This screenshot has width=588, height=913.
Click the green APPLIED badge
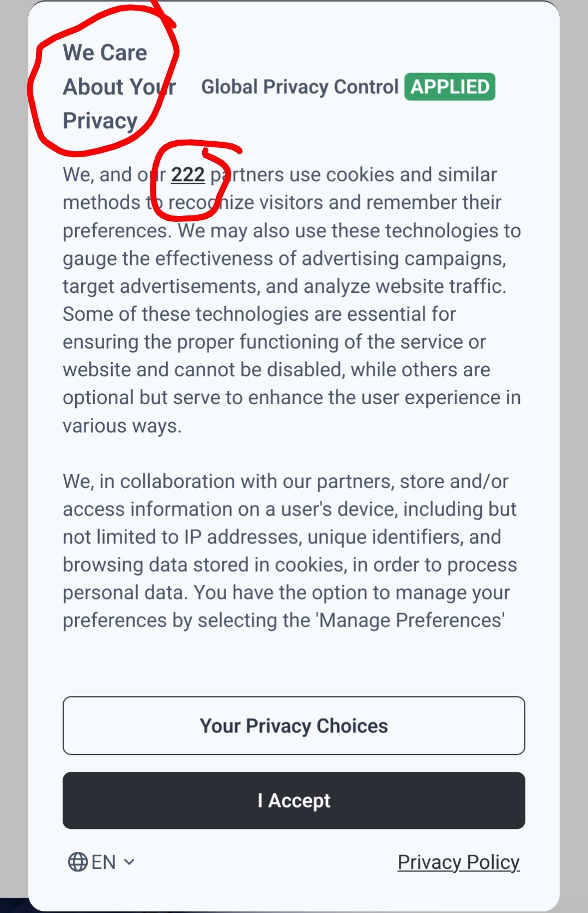click(x=450, y=87)
